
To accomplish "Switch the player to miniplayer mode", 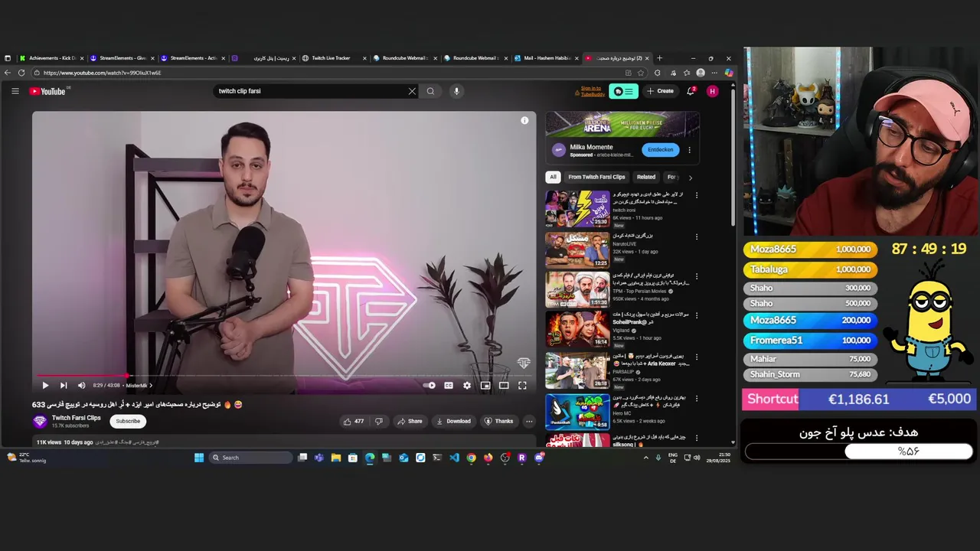I will coord(485,386).
